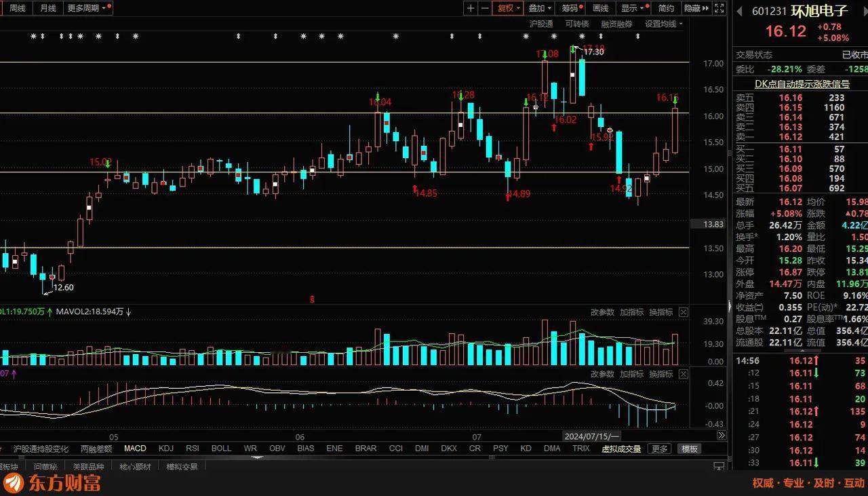Close the MACD indicator panel
Viewport: 868px width, 496px height.
(x=684, y=374)
